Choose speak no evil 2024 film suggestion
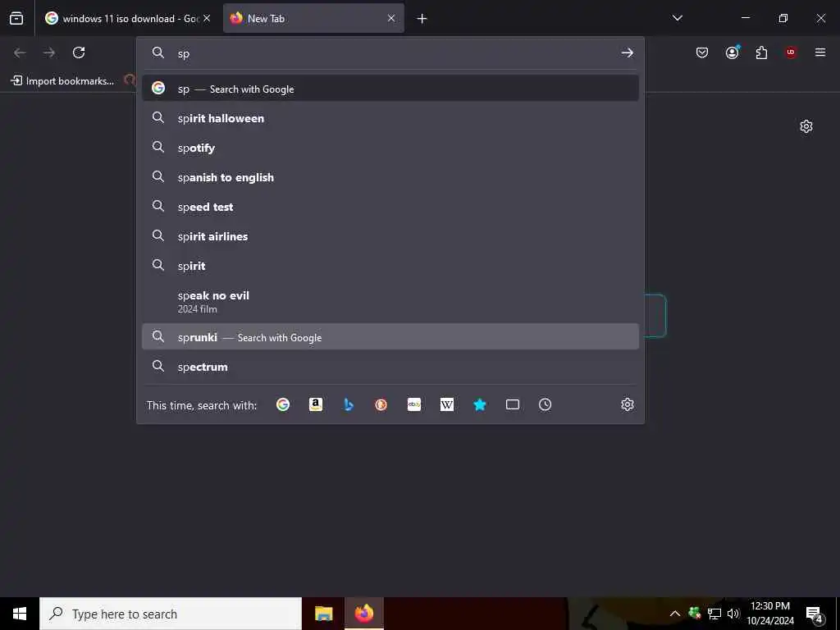The height and width of the screenshot is (630, 840). click(390, 302)
